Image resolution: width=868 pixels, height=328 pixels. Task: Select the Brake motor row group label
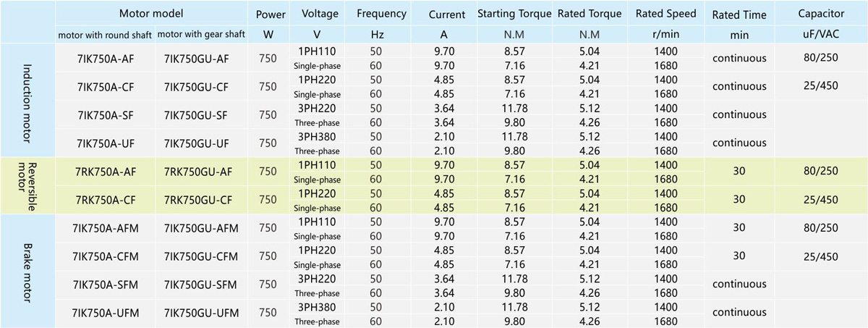[29, 270]
